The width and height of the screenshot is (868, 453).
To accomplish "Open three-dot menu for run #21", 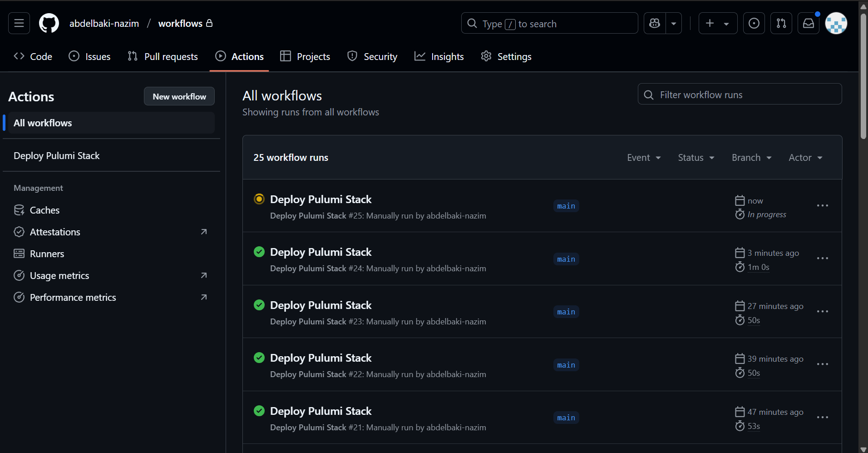I will click(x=822, y=417).
